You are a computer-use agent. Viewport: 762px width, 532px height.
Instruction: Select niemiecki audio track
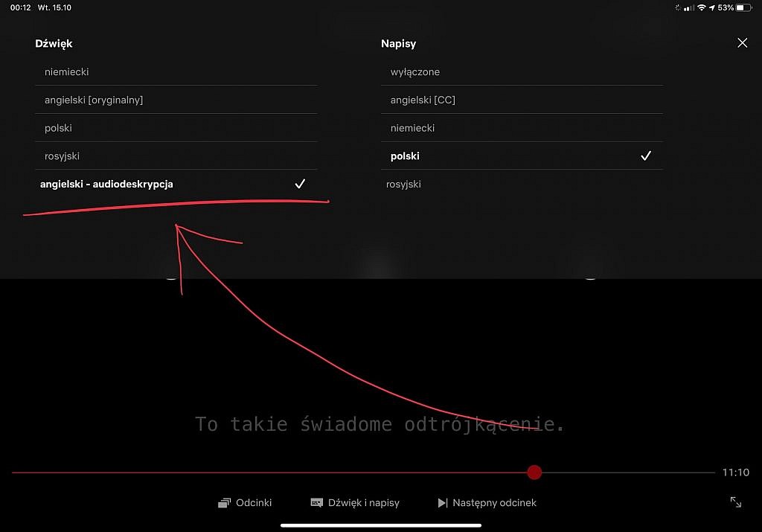[176, 72]
